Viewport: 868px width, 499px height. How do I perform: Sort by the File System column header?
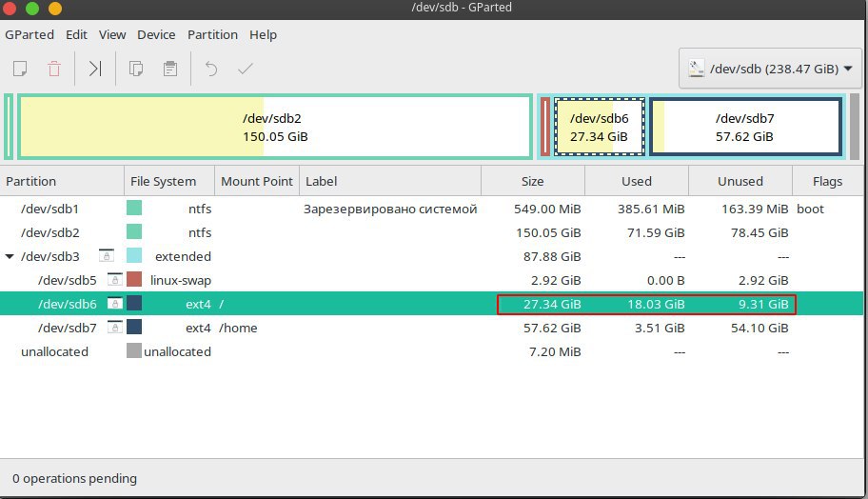tap(169, 181)
